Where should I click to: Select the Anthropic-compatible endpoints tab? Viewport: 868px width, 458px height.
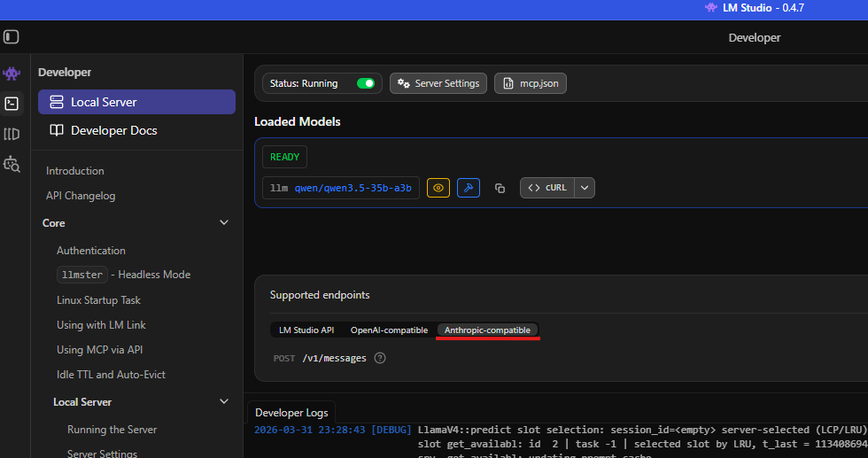point(487,330)
